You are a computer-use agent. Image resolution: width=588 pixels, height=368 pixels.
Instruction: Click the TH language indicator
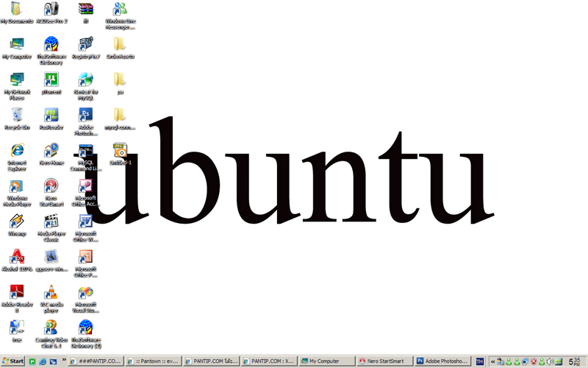480,361
